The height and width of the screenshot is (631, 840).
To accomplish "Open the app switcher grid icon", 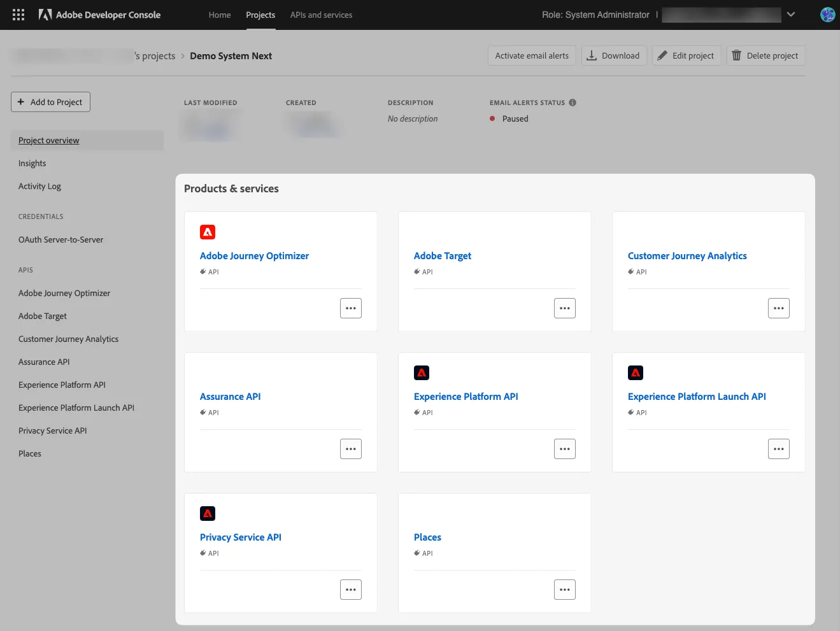I will tap(18, 15).
